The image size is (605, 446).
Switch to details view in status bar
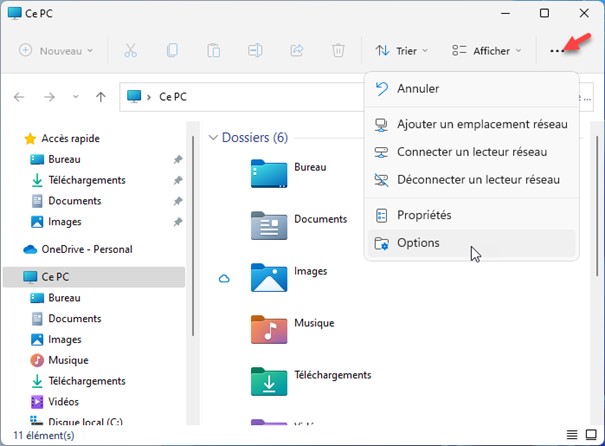tap(571, 435)
